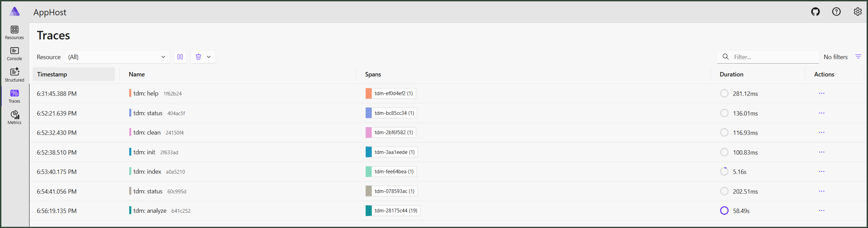Open the Resources page in sidebar
This screenshot has height=228, width=868.
tap(14, 33)
